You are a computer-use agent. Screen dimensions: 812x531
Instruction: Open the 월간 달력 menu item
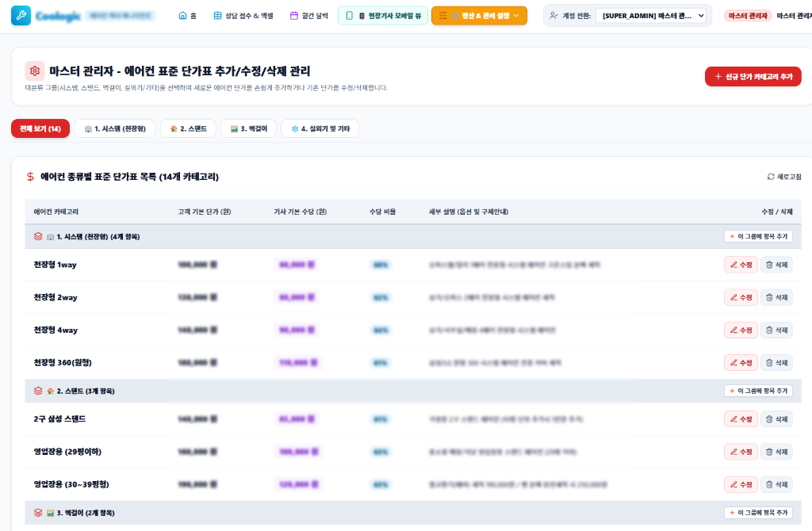coord(308,16)
